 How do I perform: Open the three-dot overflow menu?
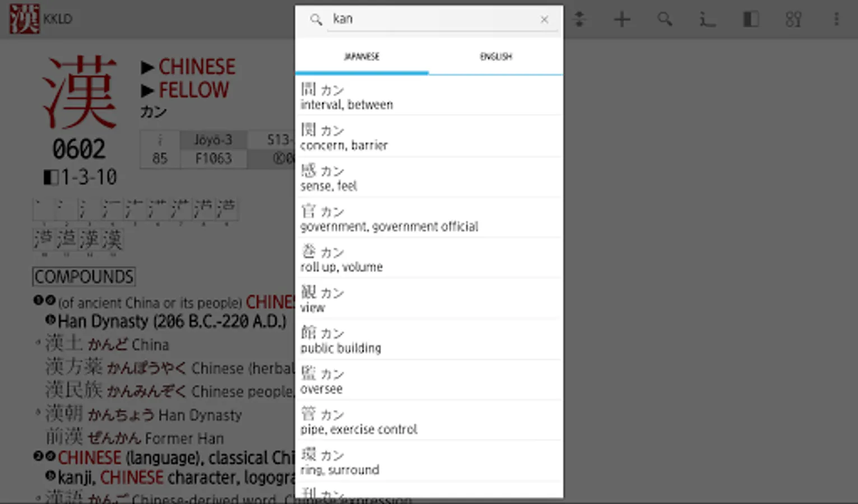pos(836,20)
